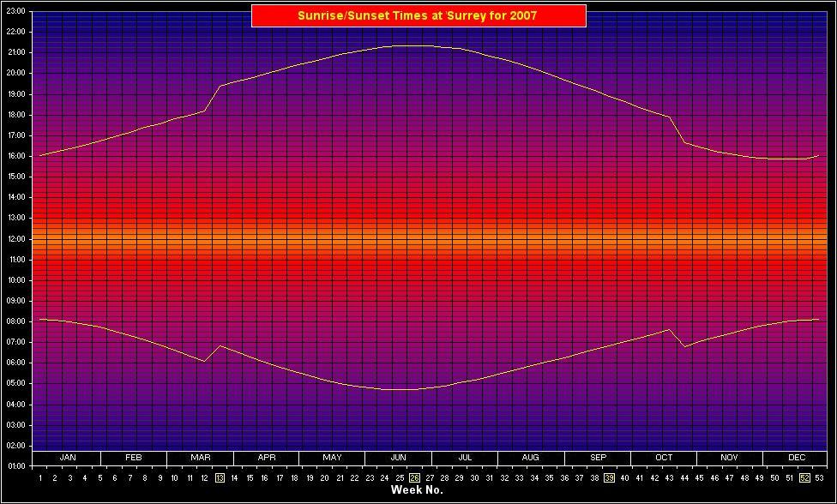Click the sunrise curve at its lowest point
This screenshot has height=504, width=837.
(x=400, y=387)
